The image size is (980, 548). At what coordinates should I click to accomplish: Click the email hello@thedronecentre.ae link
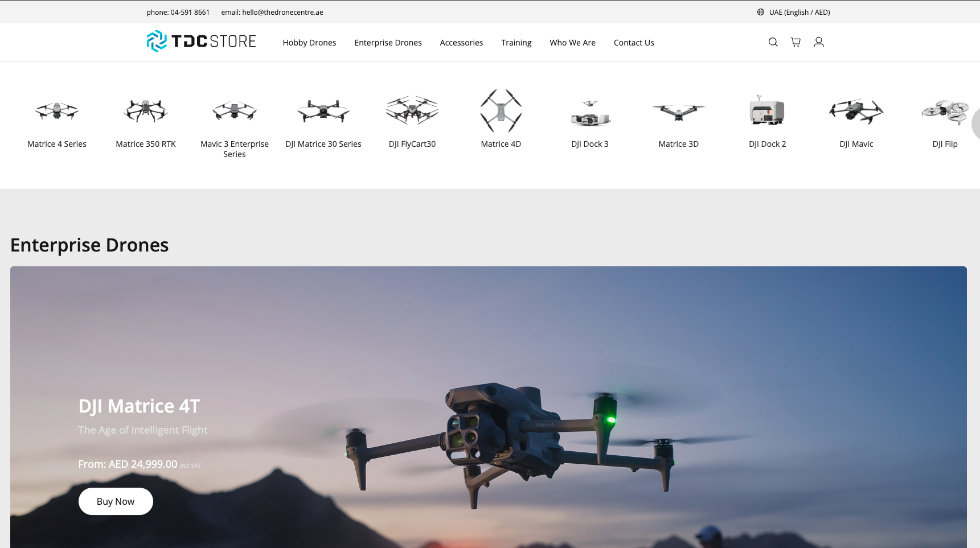coord(282,12)
